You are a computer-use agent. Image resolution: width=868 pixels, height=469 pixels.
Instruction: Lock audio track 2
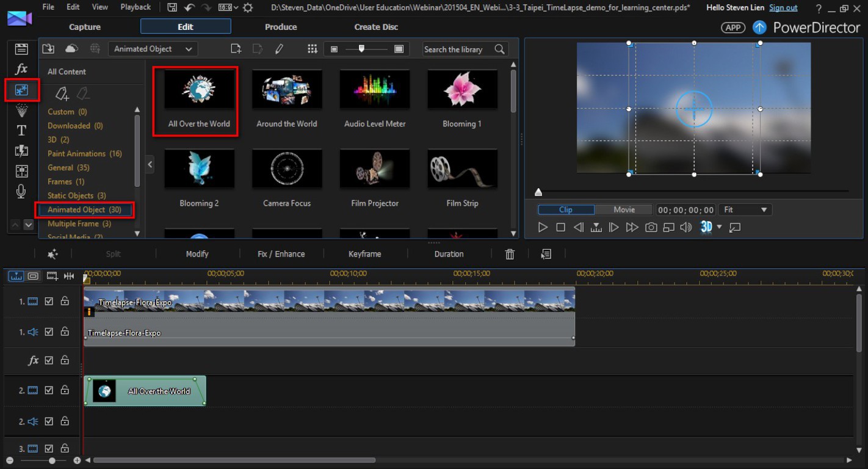[64, 421]
